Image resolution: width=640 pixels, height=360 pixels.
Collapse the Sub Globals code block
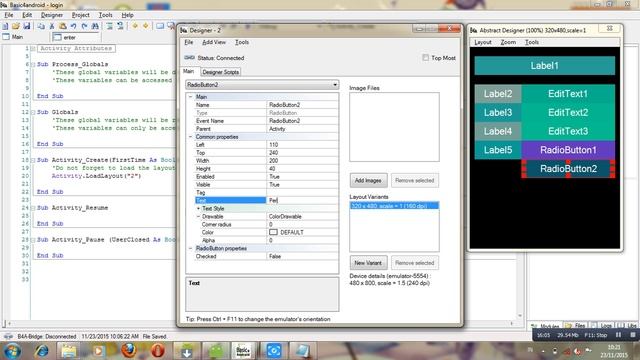[x=33, y=112]
